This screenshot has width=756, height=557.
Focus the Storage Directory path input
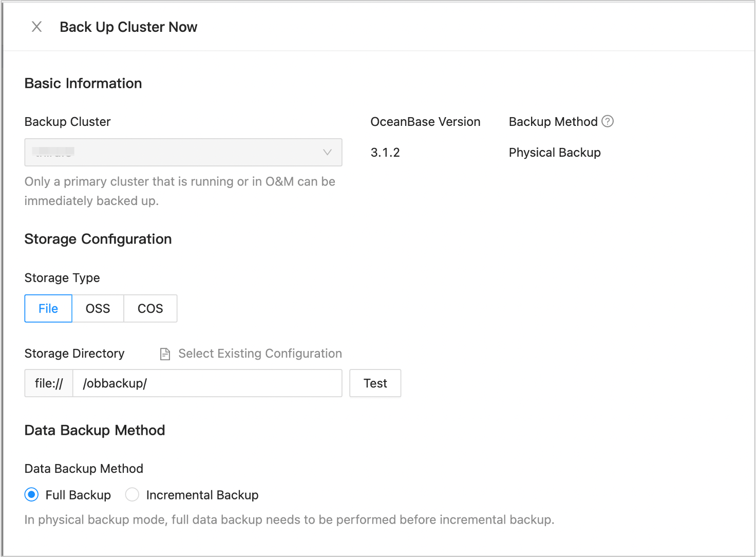click(207, 383)
